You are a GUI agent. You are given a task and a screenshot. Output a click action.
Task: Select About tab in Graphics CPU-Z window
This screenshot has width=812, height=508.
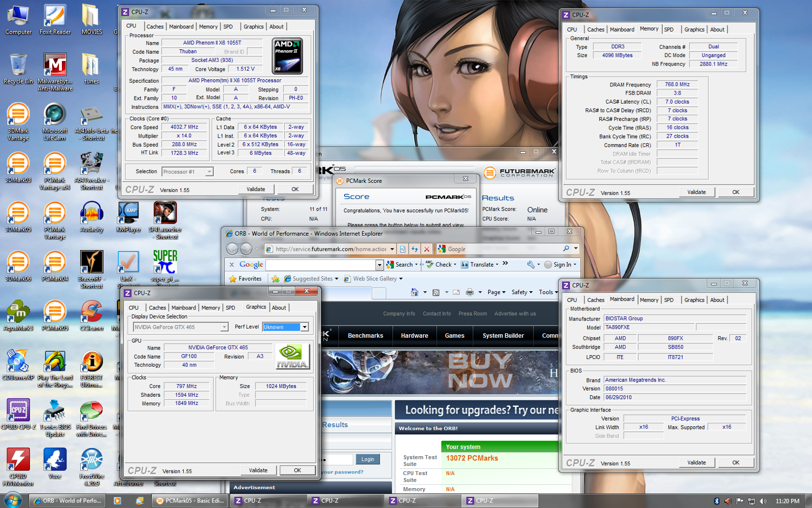tap(279, 307)
